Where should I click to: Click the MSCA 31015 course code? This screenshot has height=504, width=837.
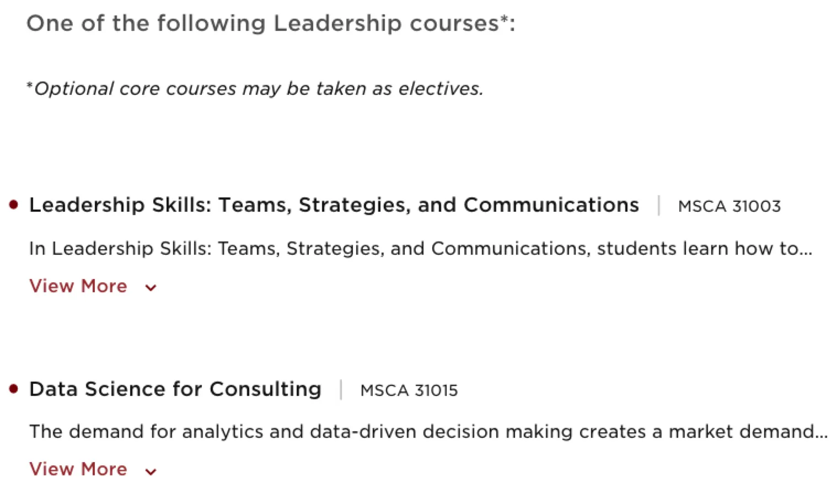click(x=409, y=390)
